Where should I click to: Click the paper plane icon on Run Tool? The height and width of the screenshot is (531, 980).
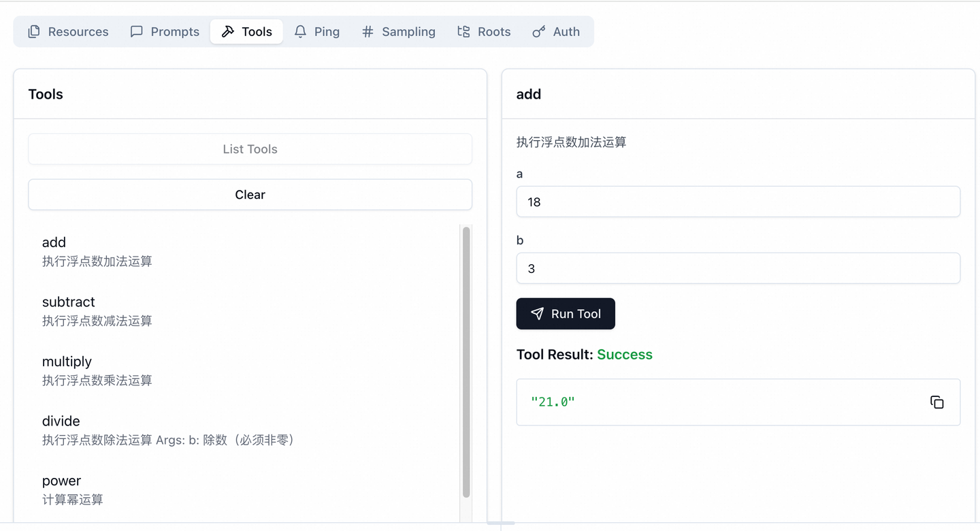(x=537, y=314)
